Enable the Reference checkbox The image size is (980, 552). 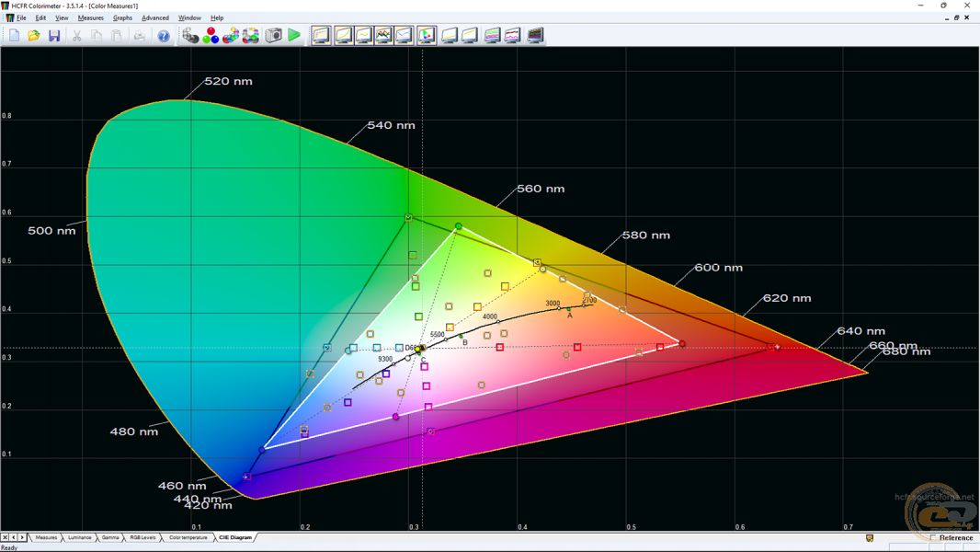click(x=934, y=537)
